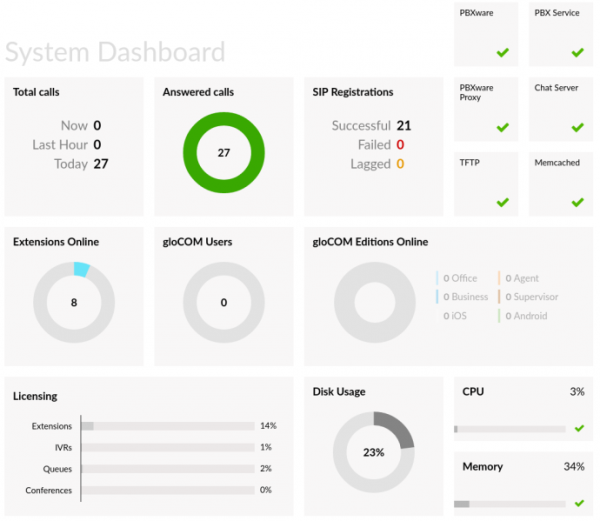Click the gloCOM Users donut chart
The height and width of the screenshot is (521, 600).
pyautogui.click(x=223, y=302)
